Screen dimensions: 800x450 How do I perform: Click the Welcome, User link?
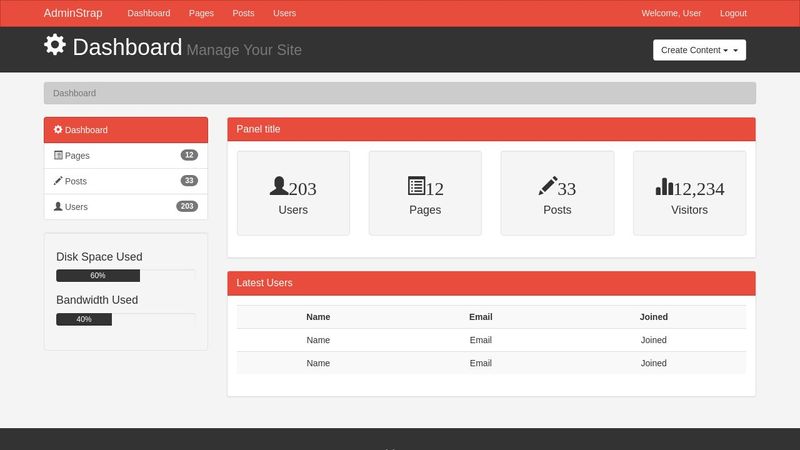[x=671, y=13]
